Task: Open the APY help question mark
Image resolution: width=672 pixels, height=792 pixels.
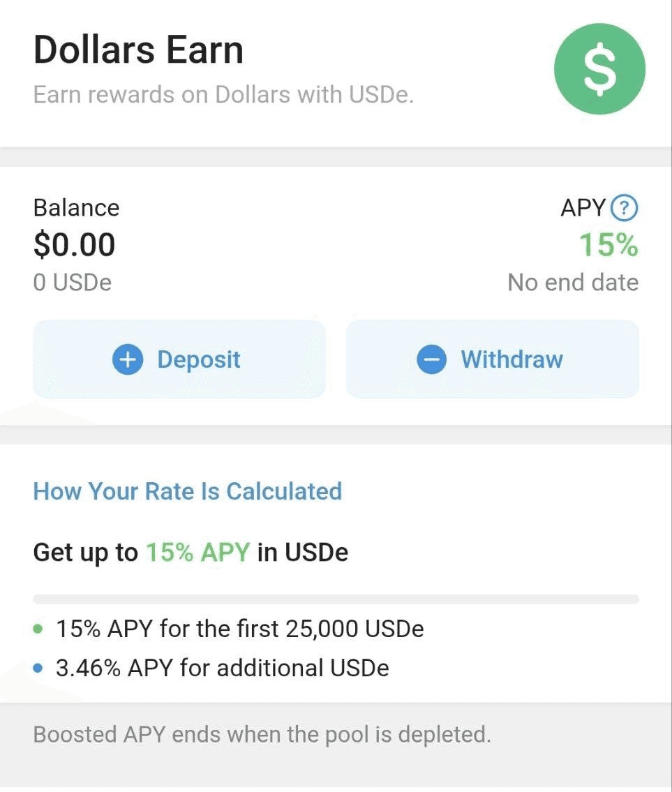Action: [x=624, y=208]
